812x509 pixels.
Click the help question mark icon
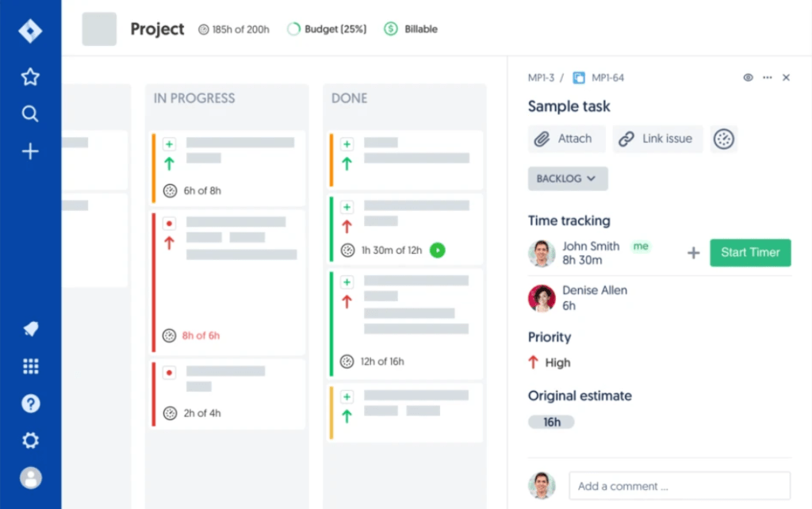pos(29,404)
